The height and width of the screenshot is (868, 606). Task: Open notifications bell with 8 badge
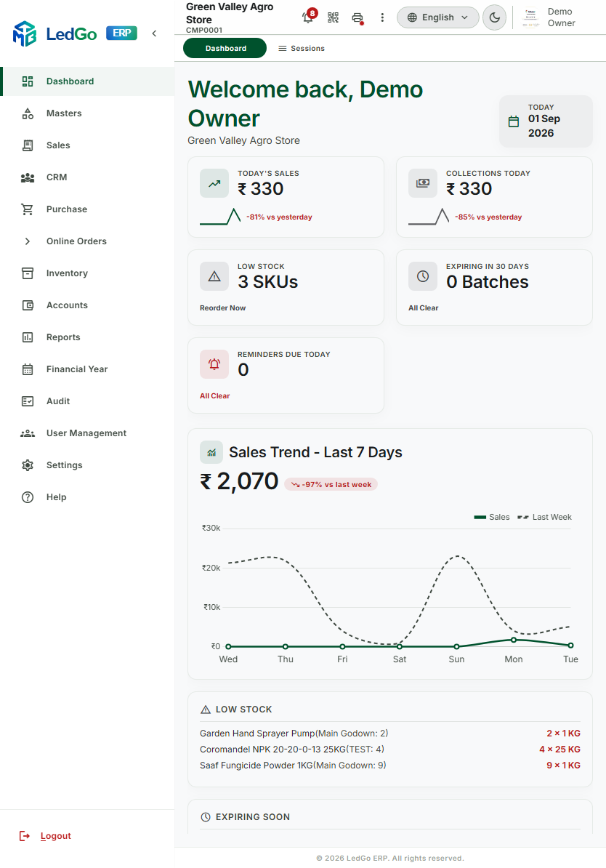coord(308,17)
